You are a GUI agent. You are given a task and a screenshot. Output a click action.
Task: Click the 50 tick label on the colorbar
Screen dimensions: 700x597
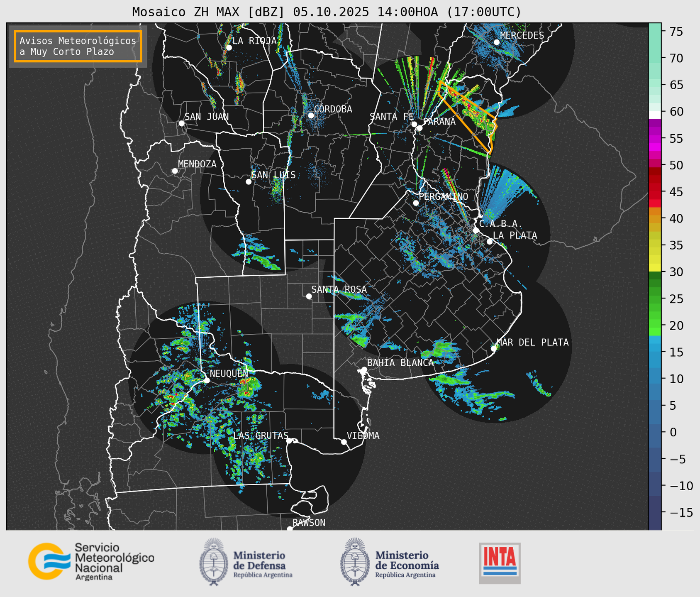pos(676,165)
